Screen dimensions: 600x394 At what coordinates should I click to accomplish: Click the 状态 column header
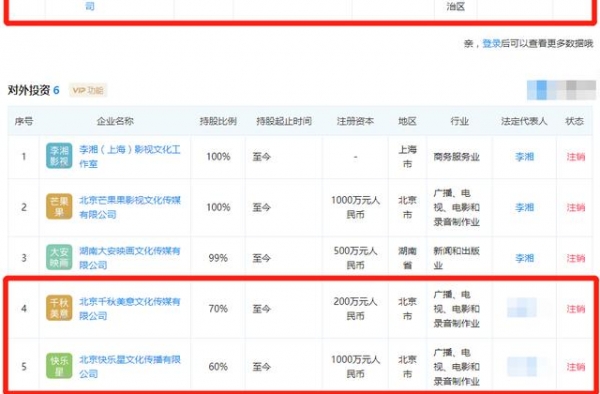[x=574, y=121]
